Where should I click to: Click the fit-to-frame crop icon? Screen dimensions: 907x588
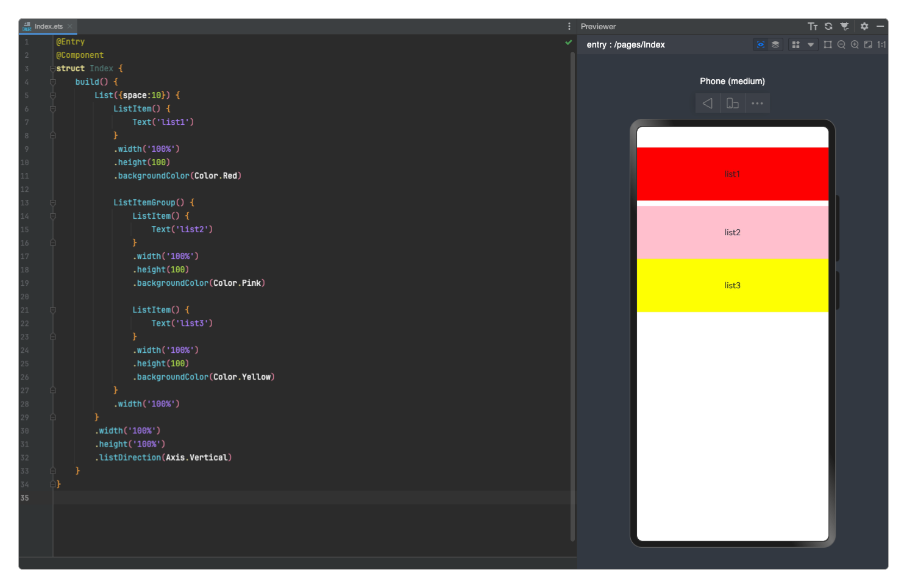tap(828, 44)
